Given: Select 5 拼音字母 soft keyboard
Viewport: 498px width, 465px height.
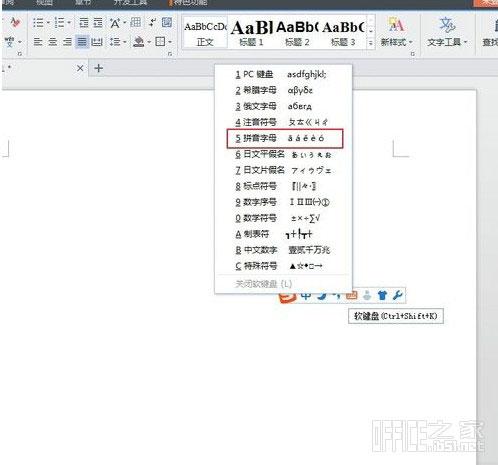Looking at the screenshot, I should [283, 138].
